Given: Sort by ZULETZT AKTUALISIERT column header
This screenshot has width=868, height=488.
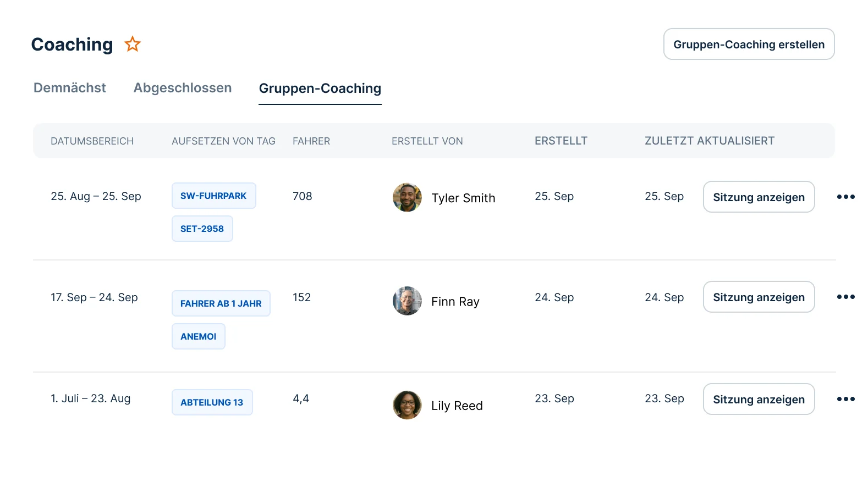Looking at the screenshot, I should [709, 141].
